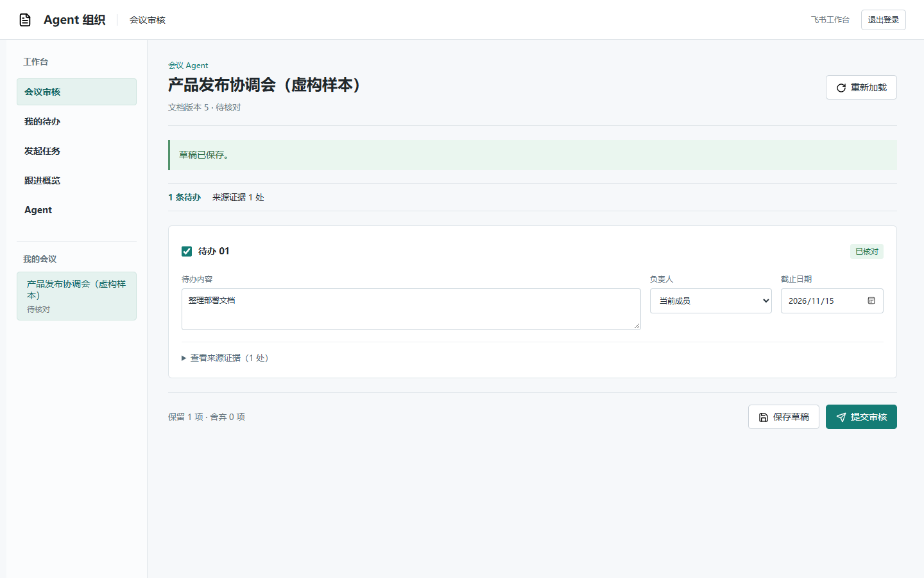Open 会议审核 in the sidebar
The height and width of the screenshot is (578, 924).
tap(76, 92)
